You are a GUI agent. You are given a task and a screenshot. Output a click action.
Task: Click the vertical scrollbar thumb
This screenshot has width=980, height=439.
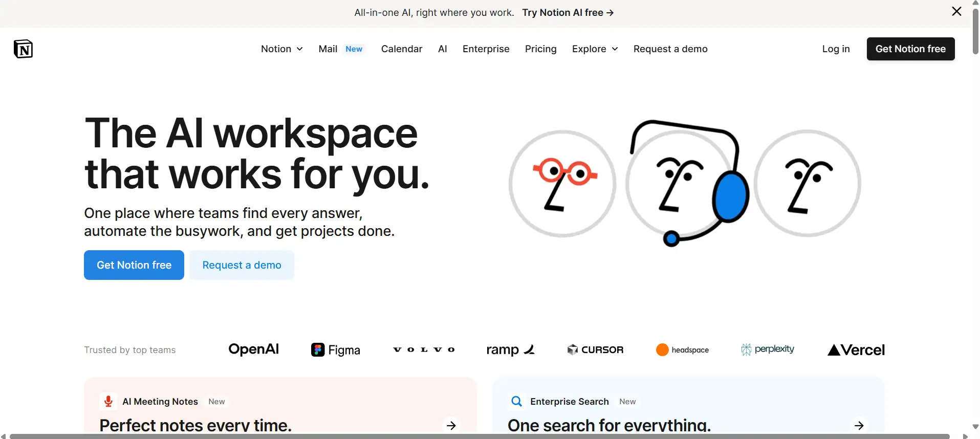(x=975, y=31)
